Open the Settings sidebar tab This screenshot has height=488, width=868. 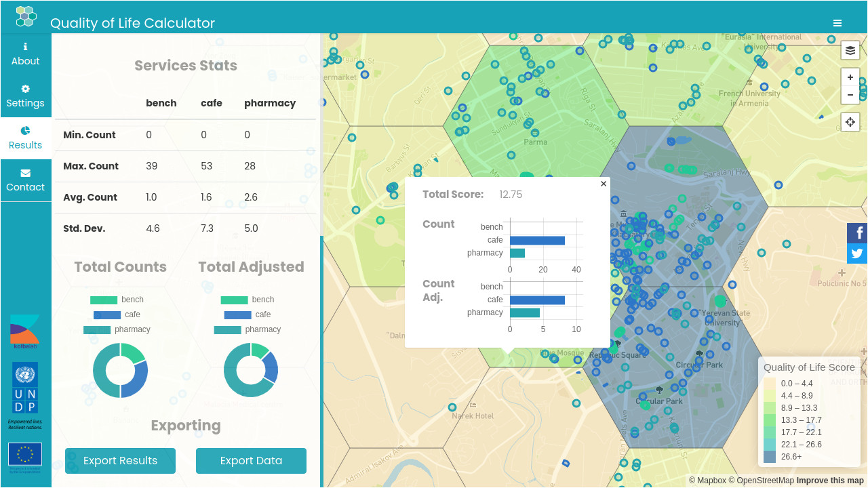[x=26, y=96]
